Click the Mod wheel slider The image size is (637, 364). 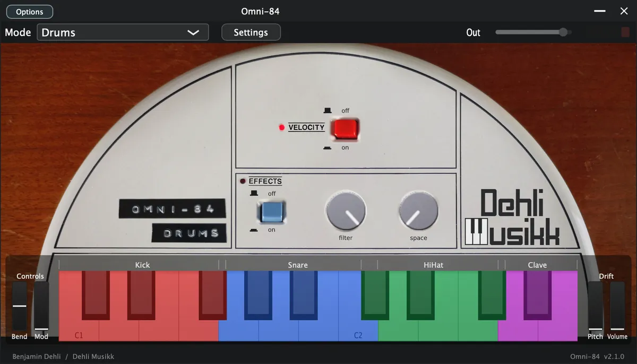(x=41, y=306)
